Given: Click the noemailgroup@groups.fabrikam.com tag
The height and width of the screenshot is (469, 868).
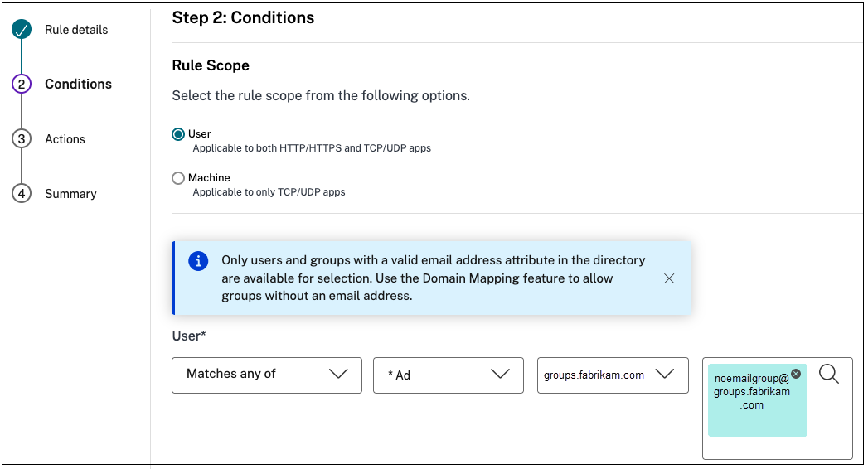Looking at the screenshot, I should (x=757, y=400).
